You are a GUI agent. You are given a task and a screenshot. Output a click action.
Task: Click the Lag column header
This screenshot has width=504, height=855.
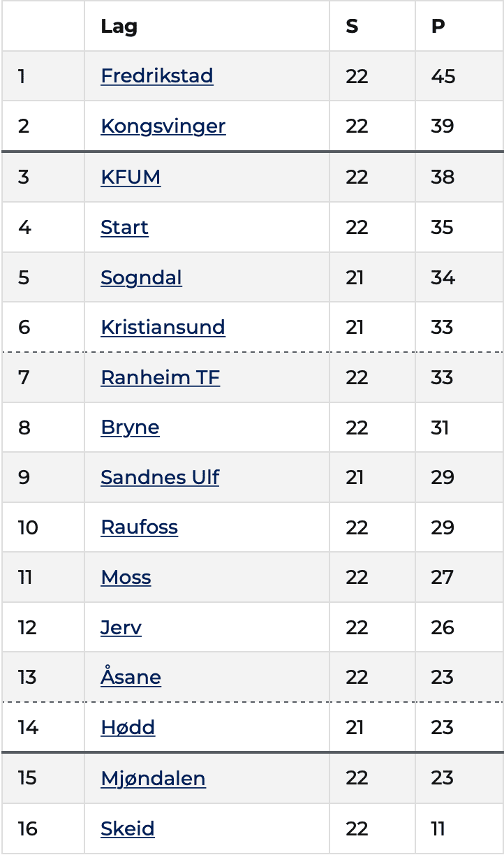[119, 27]
